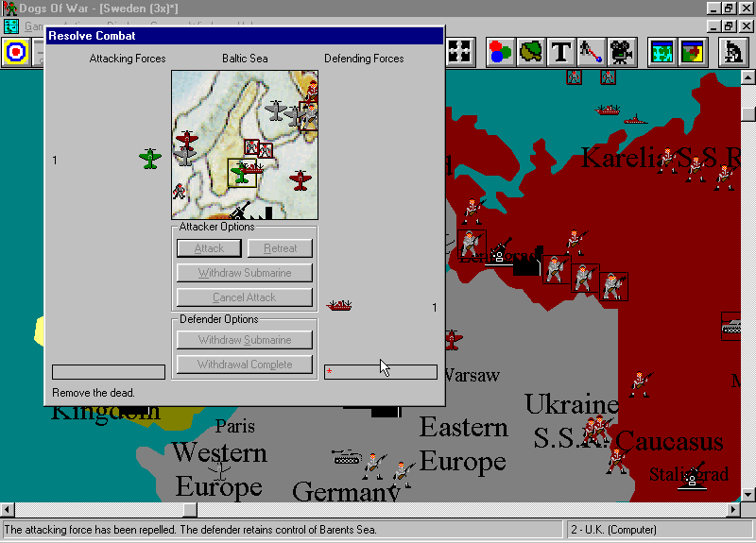This screenshot has height=543, width=756.
Task: Open the red-green-blue circles color tool
Action: [x=501, y=52]
